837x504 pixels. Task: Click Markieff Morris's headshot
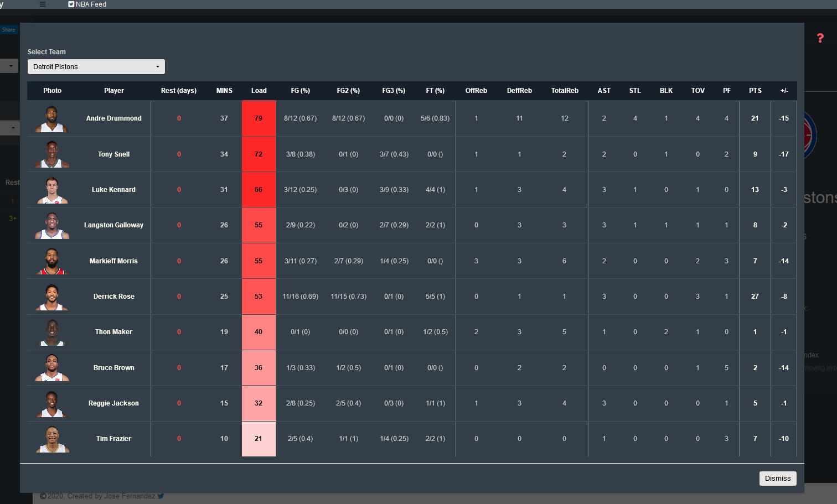pyautogui.click(x=52, y=261)
